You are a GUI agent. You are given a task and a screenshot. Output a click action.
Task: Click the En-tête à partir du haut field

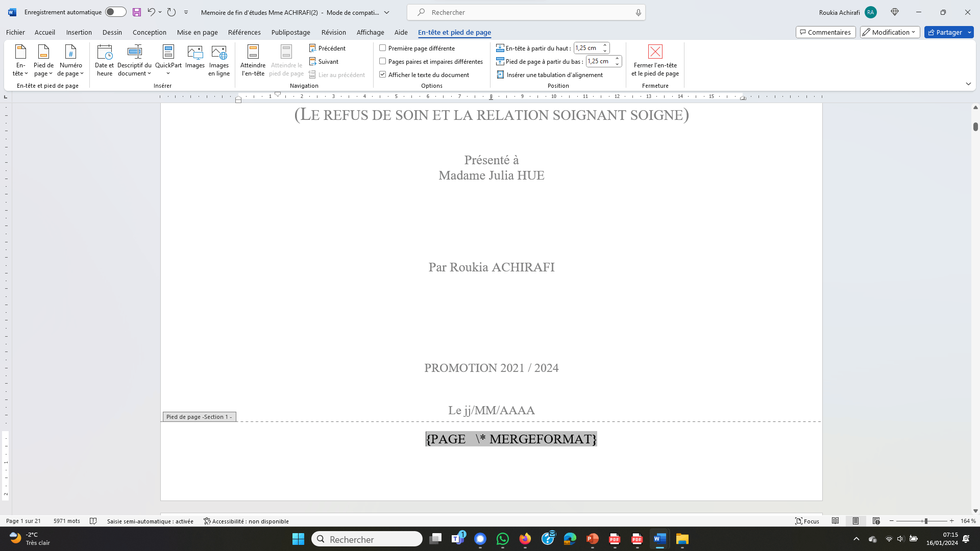587,48
